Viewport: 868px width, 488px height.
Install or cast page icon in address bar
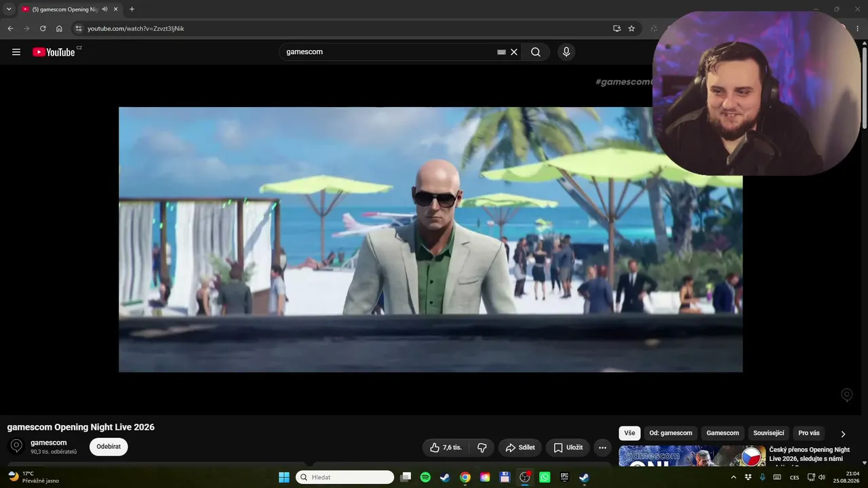coord(616,28)
